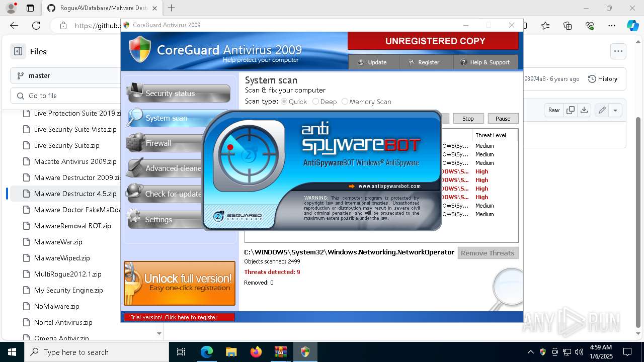Click the Settings gear icon
644x362 pixels.
(134, 217)
